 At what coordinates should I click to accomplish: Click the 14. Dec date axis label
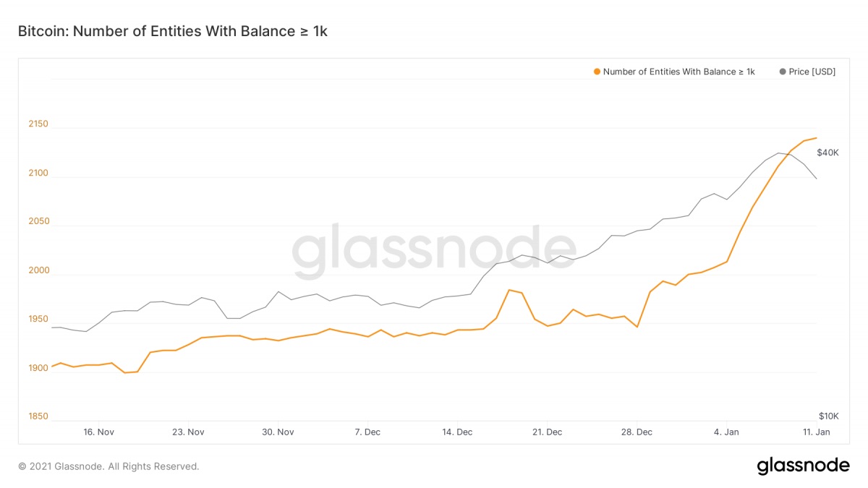(x=457, y=432)
